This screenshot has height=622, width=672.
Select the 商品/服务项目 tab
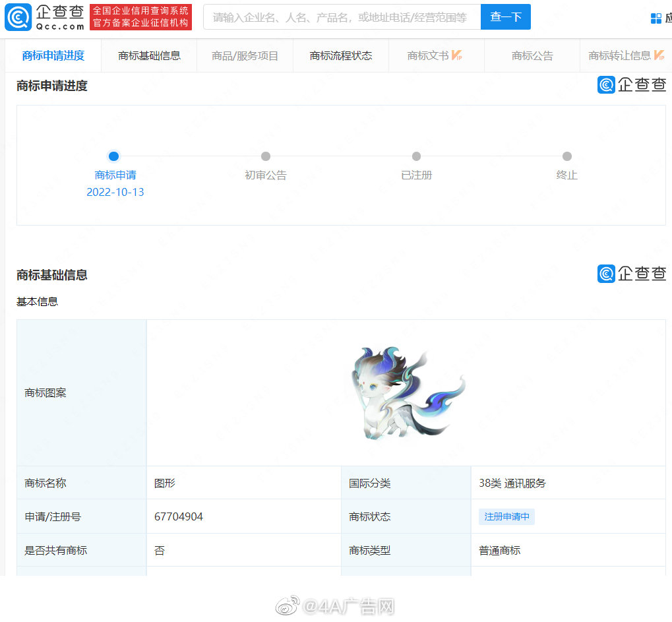pyautogui.click(x=245, y=55)
